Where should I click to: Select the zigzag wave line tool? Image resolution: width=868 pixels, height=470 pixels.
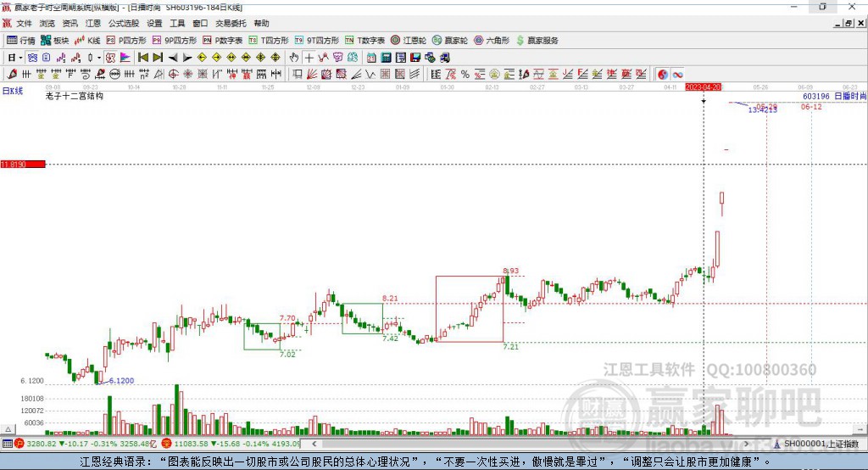coord(370,75)
